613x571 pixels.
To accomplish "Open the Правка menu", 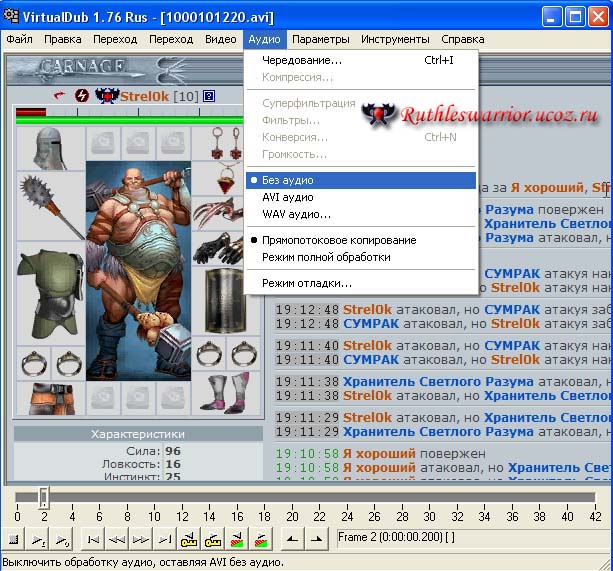I will click(63, 39).
